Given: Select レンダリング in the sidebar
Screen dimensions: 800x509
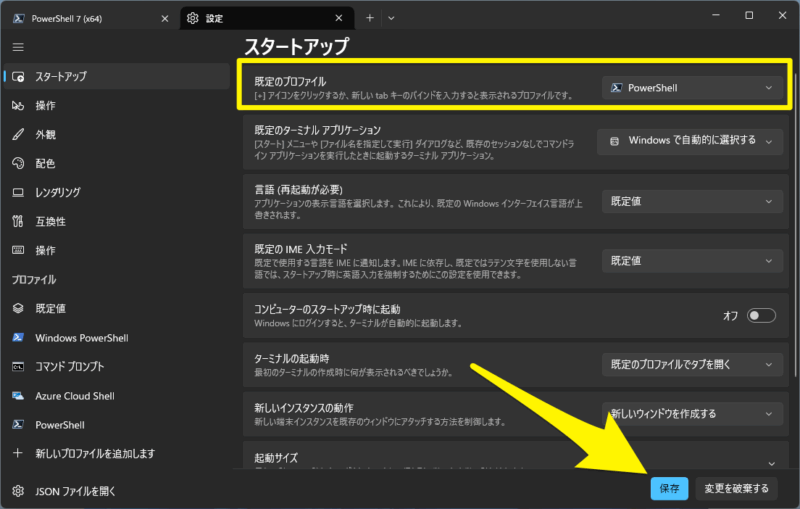Looking at the screenshot, I should [116, 192].
